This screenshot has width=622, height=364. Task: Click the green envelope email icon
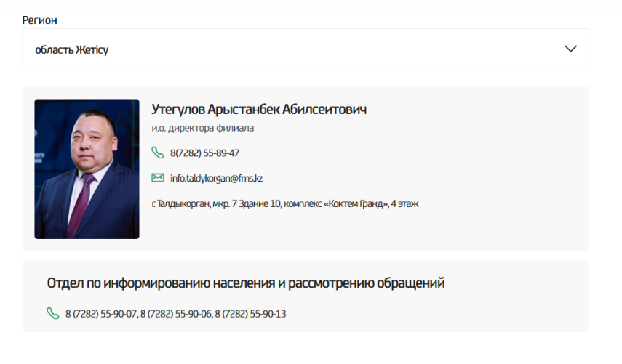click(x=157, y=178)
